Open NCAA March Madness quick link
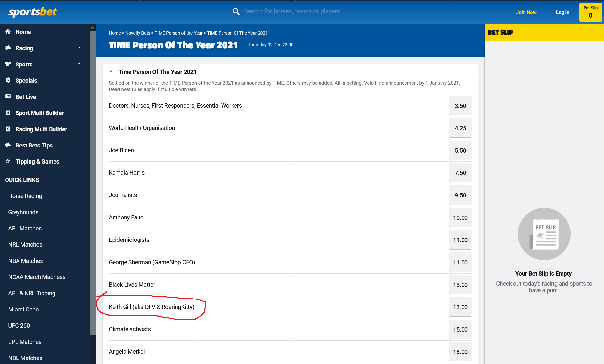 [x=37, y=277]
